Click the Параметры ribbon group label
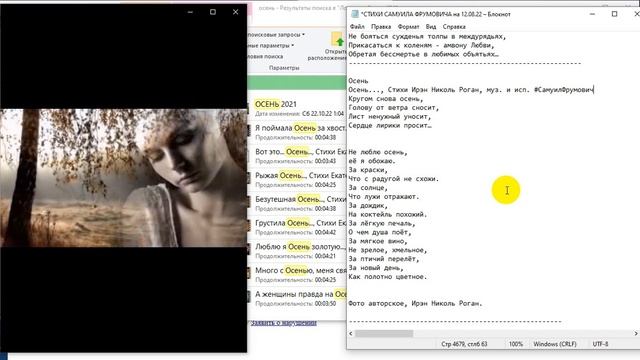Screen dimensions: 640x360 [284, 68]
